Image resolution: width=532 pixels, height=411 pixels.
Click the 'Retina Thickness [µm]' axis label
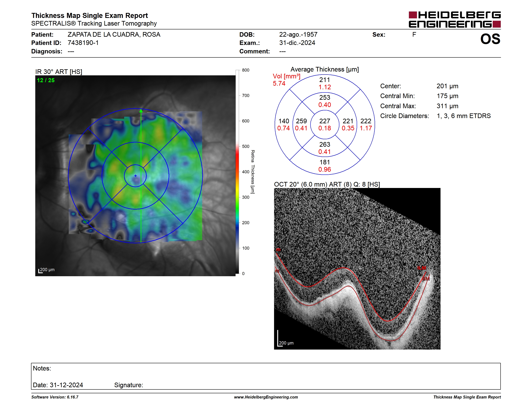(253, 172)
